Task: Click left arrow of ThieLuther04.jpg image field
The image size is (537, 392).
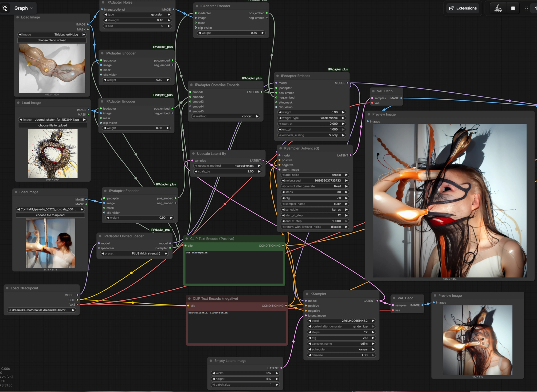Action: click(20, 34)
